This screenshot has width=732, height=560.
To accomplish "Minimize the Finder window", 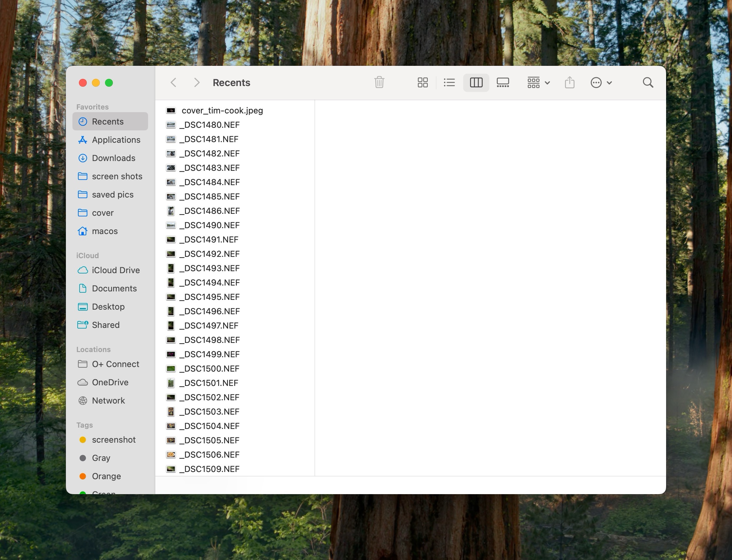I will (96, 83).
